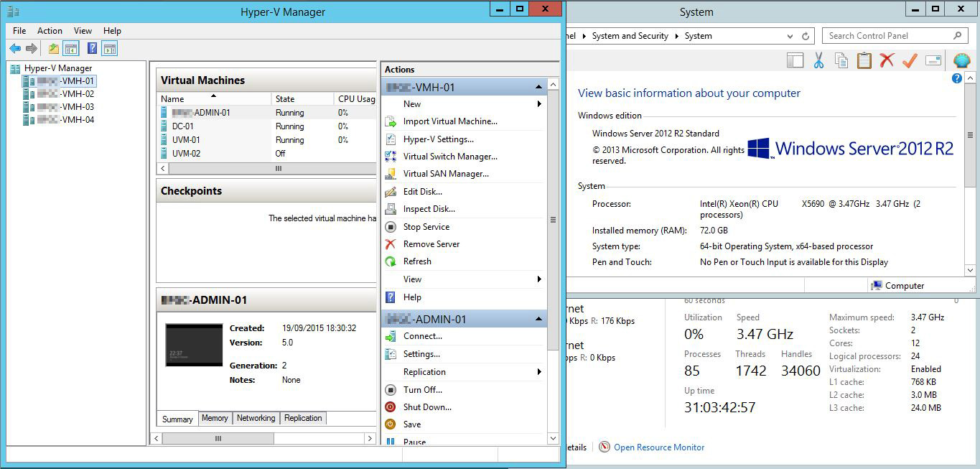Viewport: 980px width, 469px height.
Task: Click the orange checkmark icon
Action: [910, 61]
